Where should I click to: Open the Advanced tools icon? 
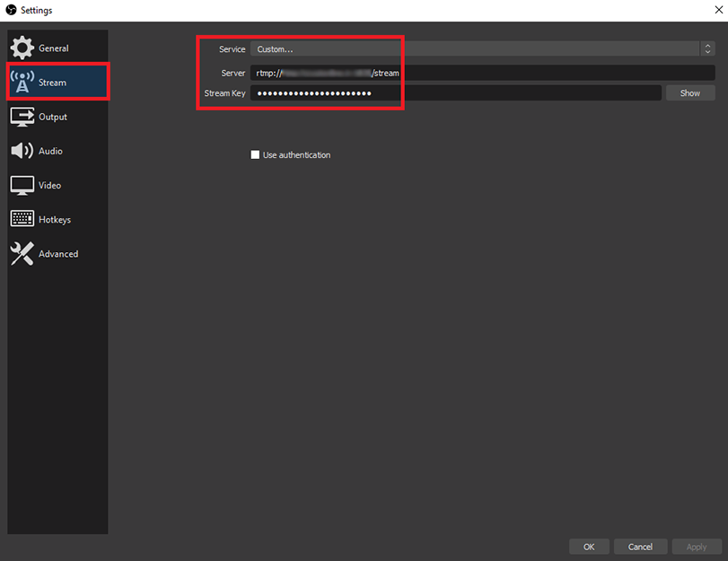(x=22, y=253)
